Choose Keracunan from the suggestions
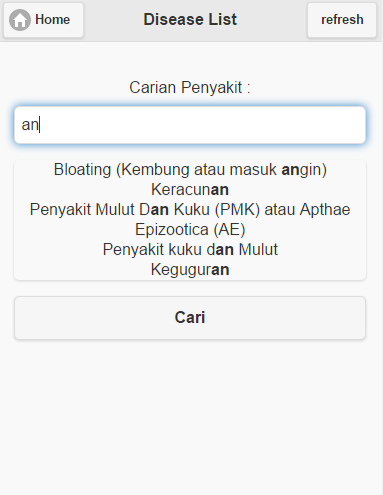The image size is (383, 495). [190, 189]
